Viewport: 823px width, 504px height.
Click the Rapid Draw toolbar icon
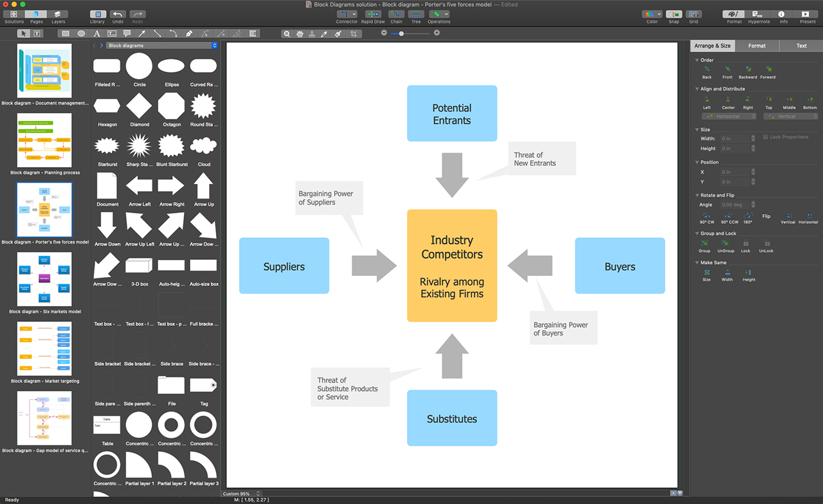click(x=373, y=14)
